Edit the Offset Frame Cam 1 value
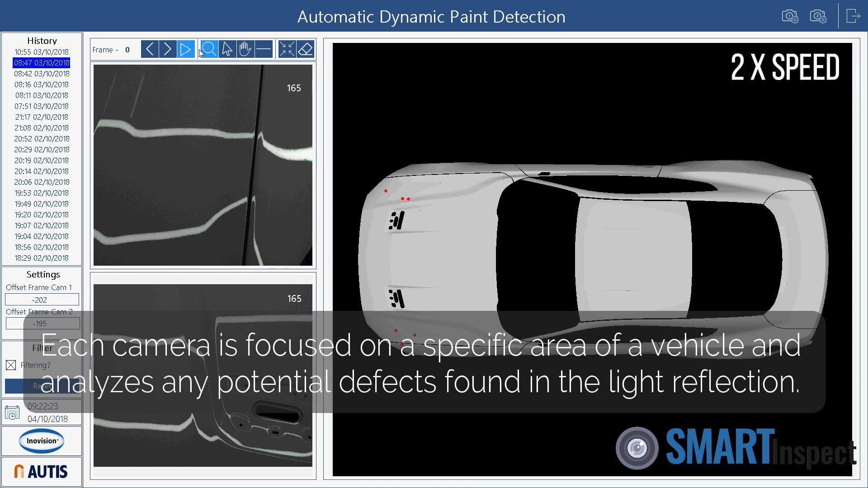The height and width of the screenshot is (488, 868). click(x=42, y=299)
